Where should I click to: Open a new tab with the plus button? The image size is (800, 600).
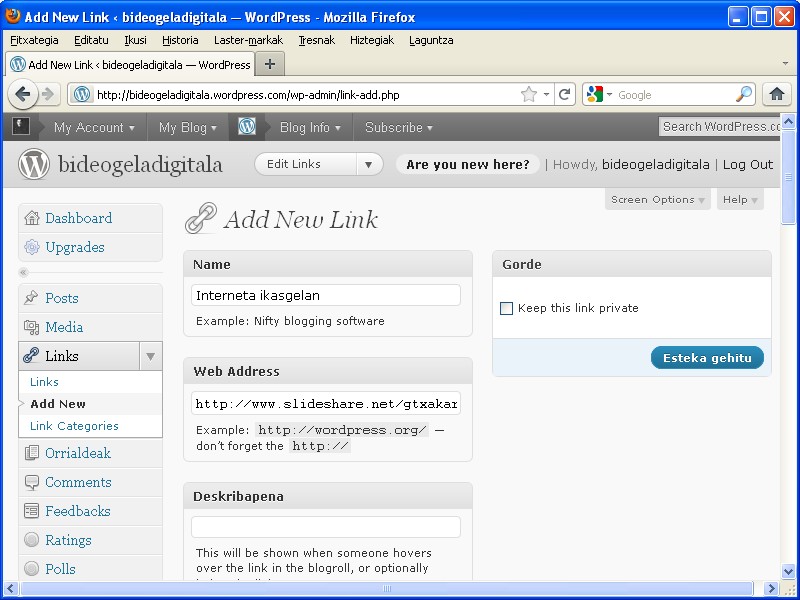[270, 64]
